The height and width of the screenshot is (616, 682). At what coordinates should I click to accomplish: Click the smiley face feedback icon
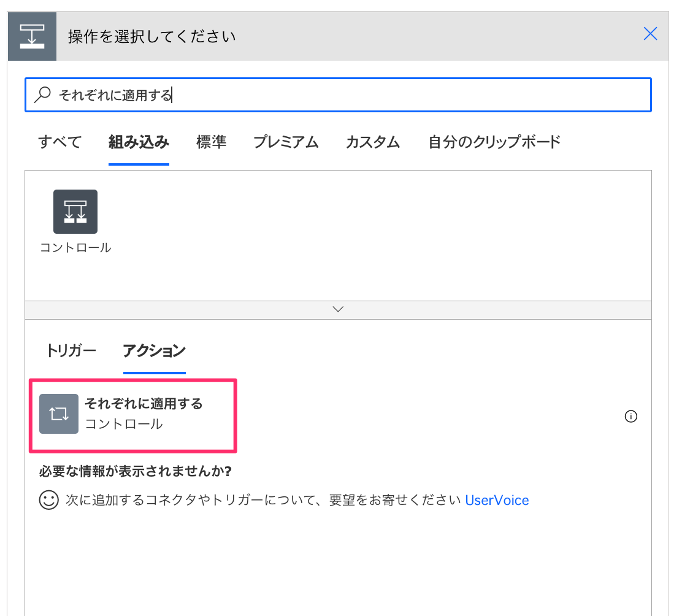point(48,500)
